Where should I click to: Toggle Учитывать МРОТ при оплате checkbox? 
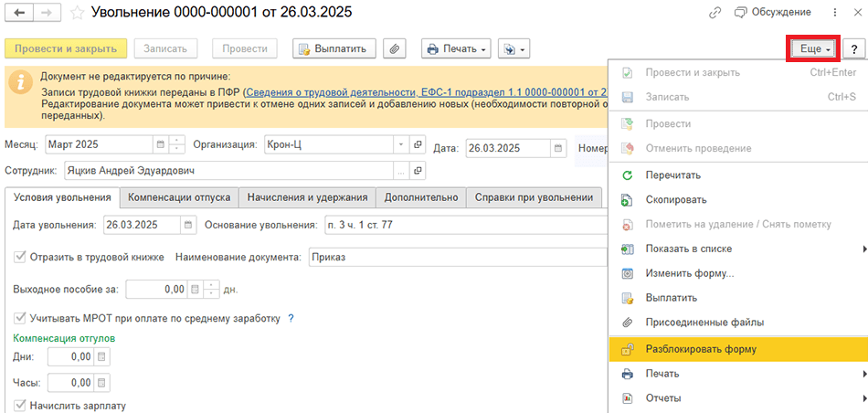point(20,318)
